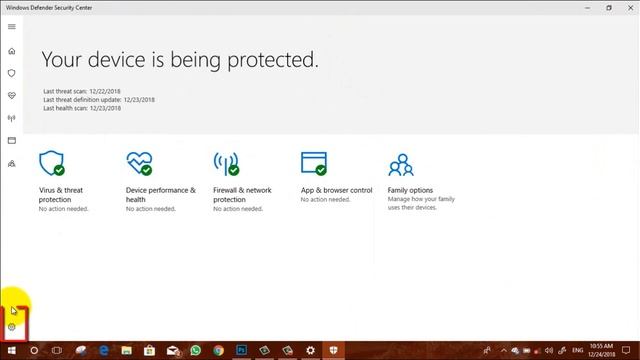Open app & browser control sidebar window icon
640x360 pixels.
tap(12, 140)
